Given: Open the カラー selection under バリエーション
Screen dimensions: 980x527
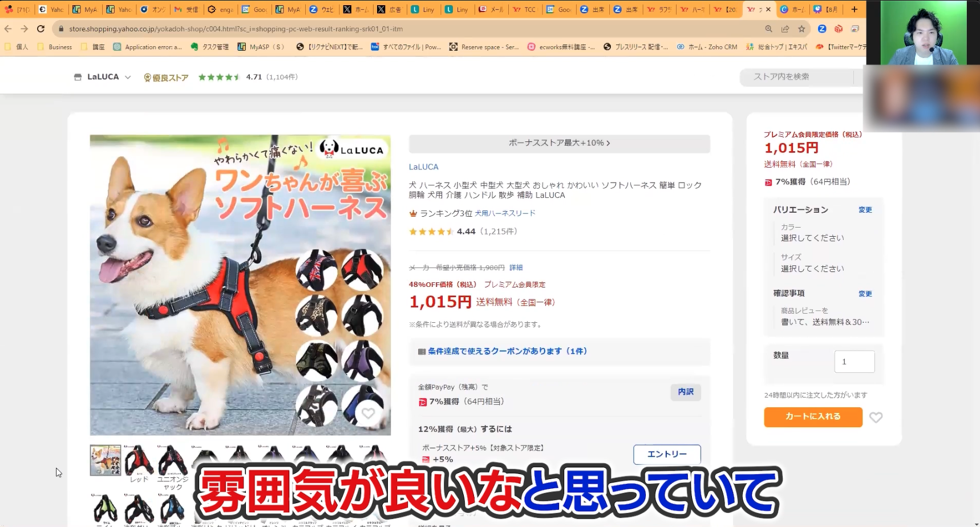Looking at the screenshot, I should coord(812,237).
